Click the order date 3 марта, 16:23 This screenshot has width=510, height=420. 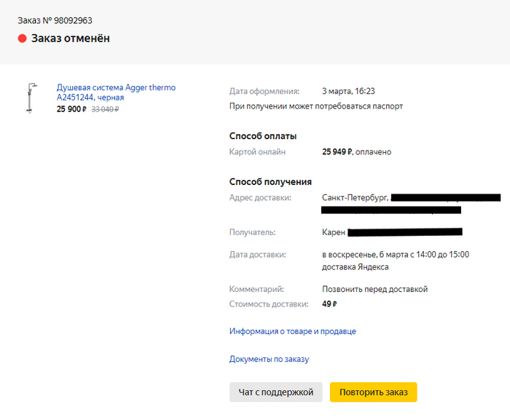[348, 92]
